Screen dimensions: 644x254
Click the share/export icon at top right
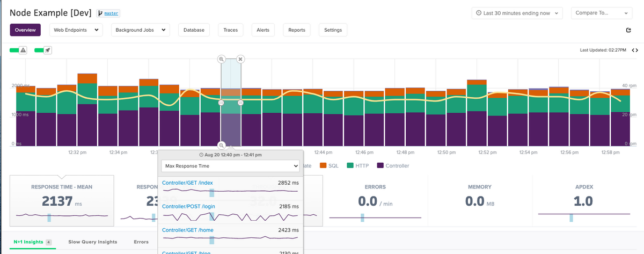628,30
